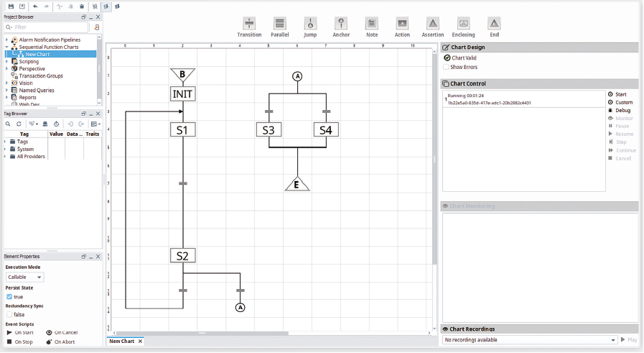Enable the Show Errors checkbox
The height and width of the screenshot is (353, 644).
click(x=447, y=67)
